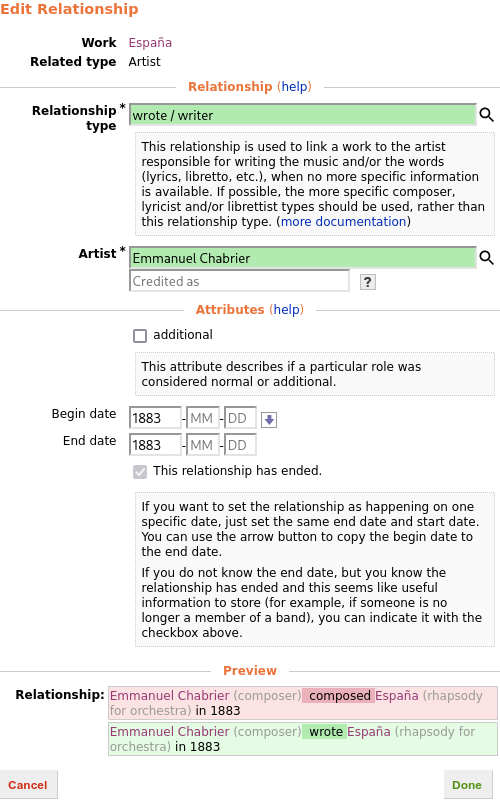Open the 'wrote / writer' relationship type field
The width and height of the screenshot is (500, 802).
coord(303,115)
